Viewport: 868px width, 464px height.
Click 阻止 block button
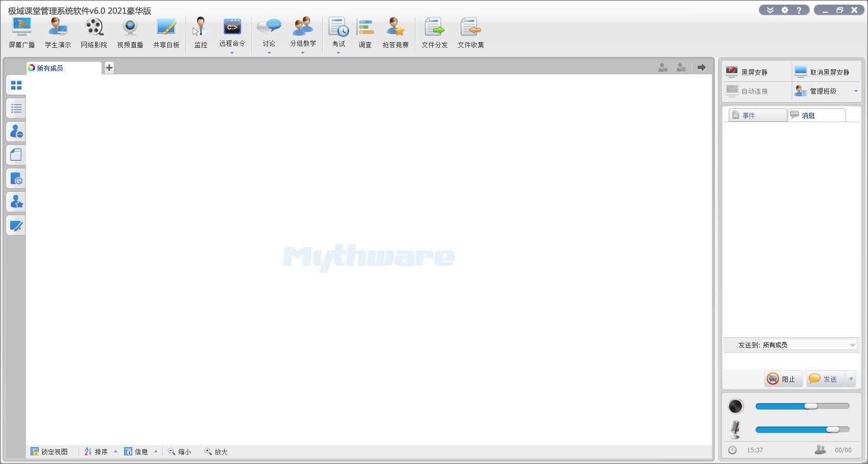point(783,379)
